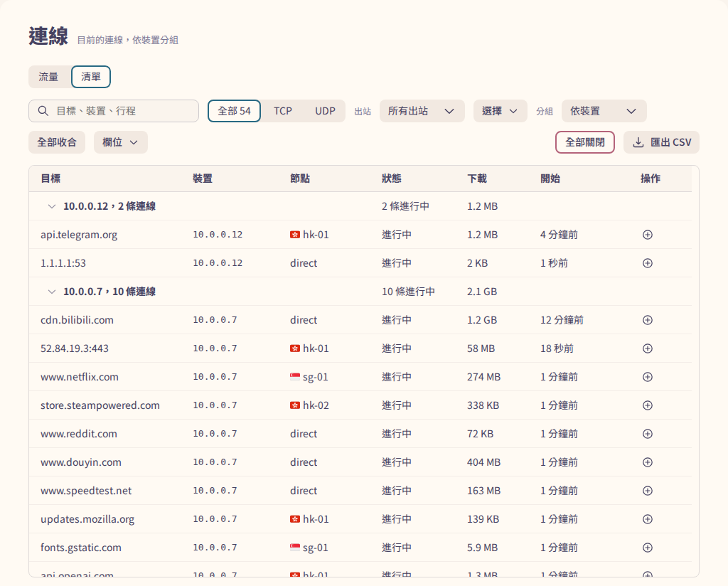Switch to the 流量 tab
The width and height of the screenshot is (728, 586).
pos(49,77)
